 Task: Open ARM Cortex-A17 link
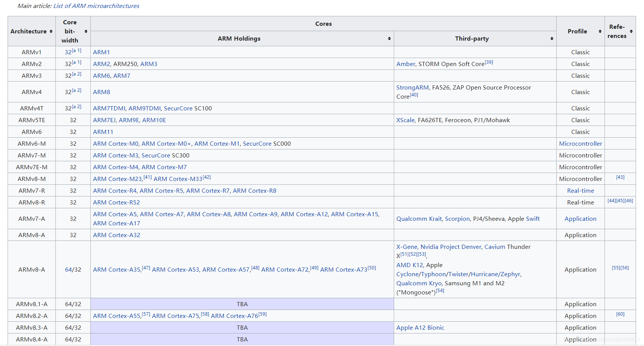[117, 223]
